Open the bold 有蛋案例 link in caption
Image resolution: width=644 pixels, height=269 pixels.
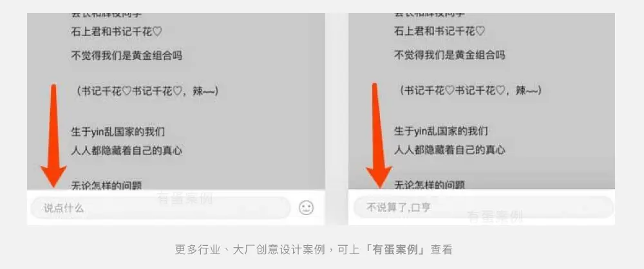[396, 249]
